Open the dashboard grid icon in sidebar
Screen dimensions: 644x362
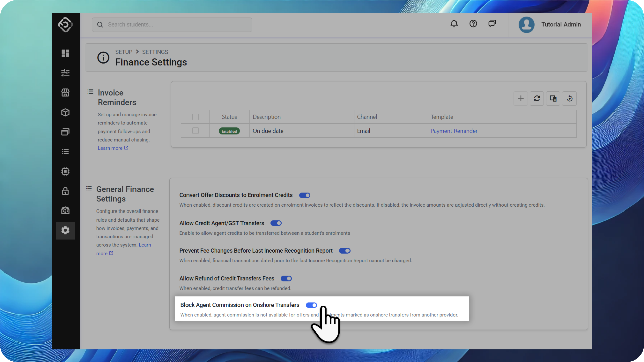point(65,53)
